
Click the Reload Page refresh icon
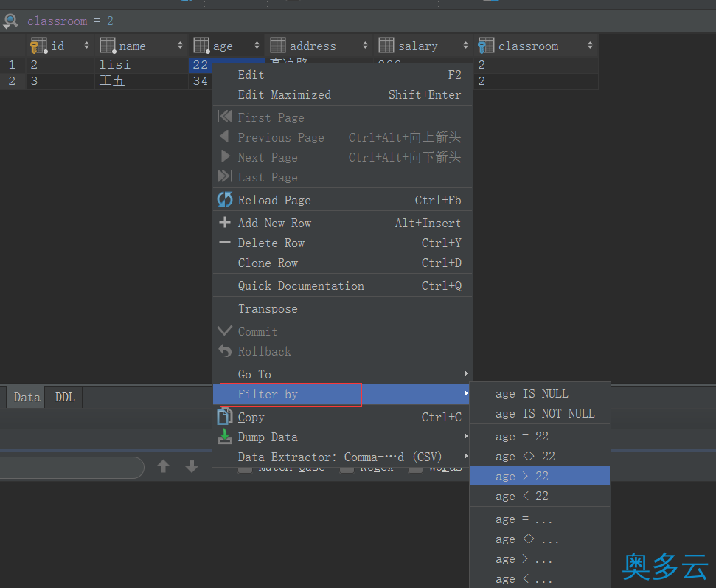pyautogui.click(x=225, y=200)
